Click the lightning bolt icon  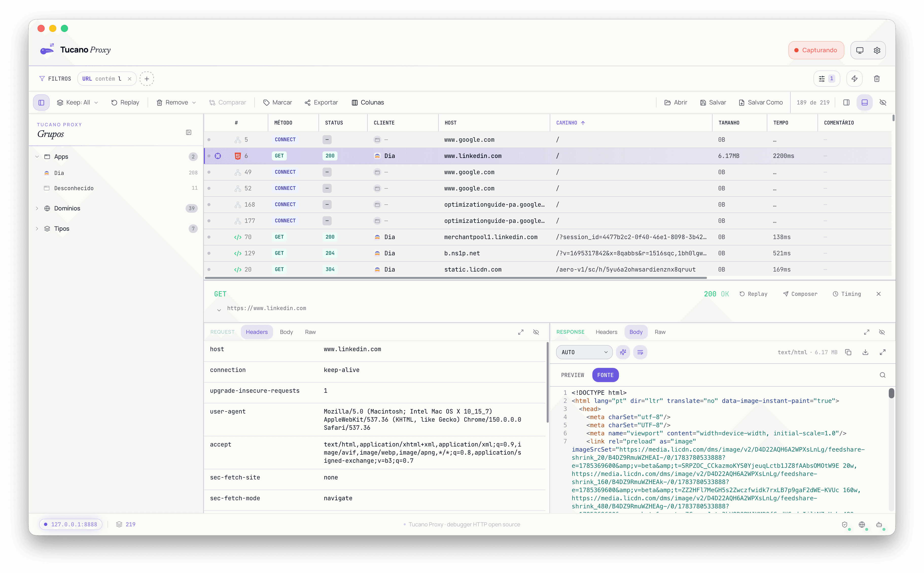click(x=854, y=79)
